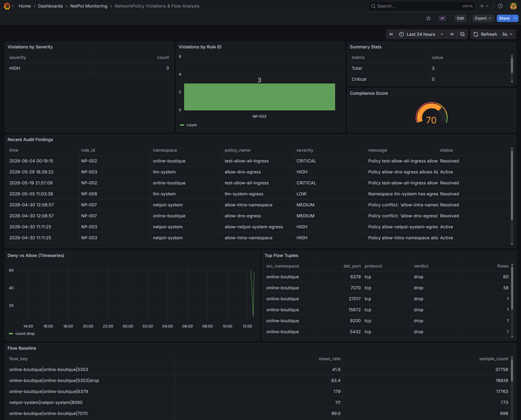Click the Deny vs Allow (Timeseries) panel title
Image resolution: width=521 pixels, height=420 pixels.
coord(36,256)
